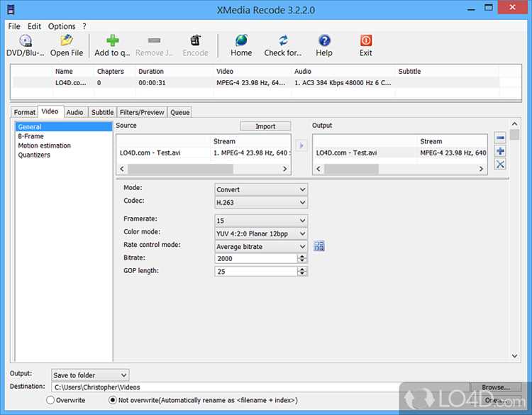Click the Import button

point(265,126)
